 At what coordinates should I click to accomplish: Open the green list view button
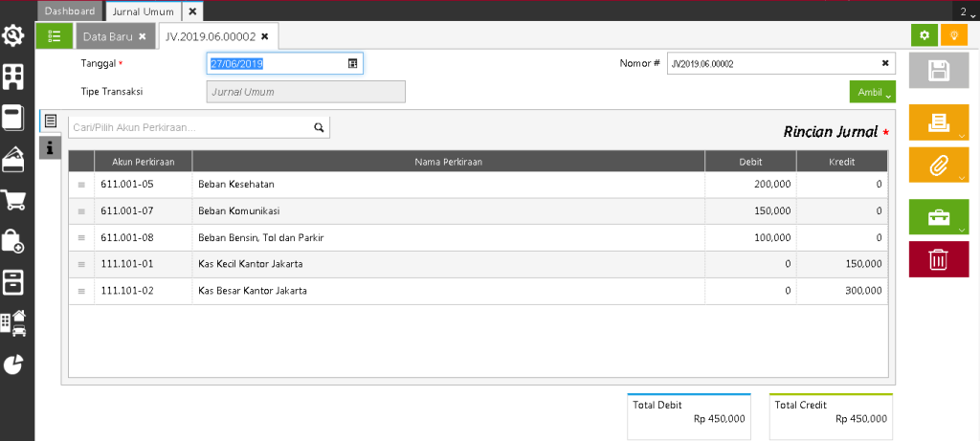pyautogui.click(x=54, y=36)
